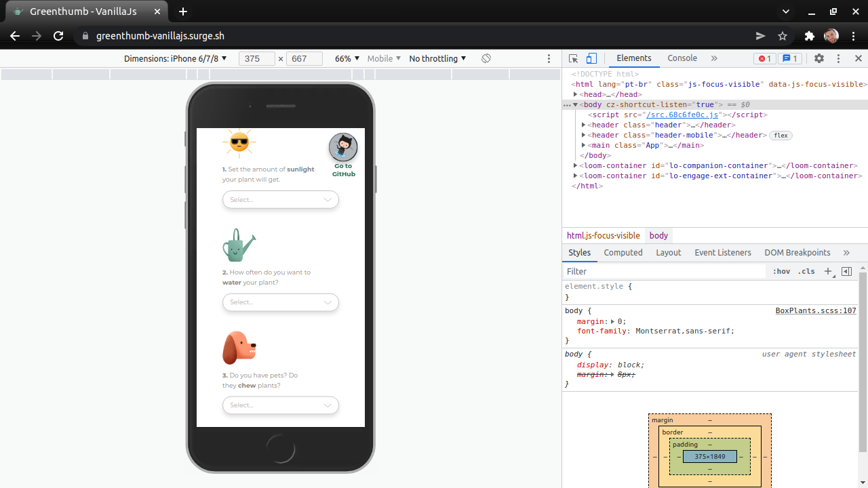Open the DOM Breakpoints tab
This screenshot has width=868, height=488.
point(797,252)
